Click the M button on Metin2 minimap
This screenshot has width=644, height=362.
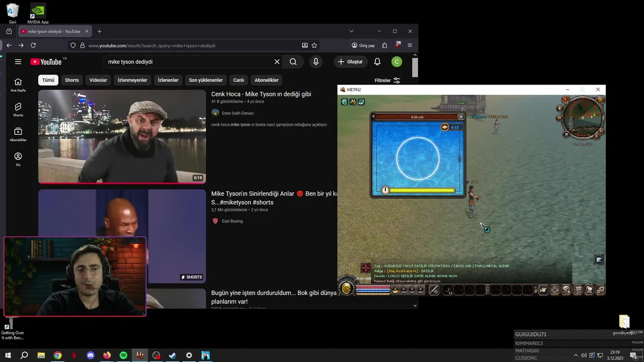coord(559,118)
